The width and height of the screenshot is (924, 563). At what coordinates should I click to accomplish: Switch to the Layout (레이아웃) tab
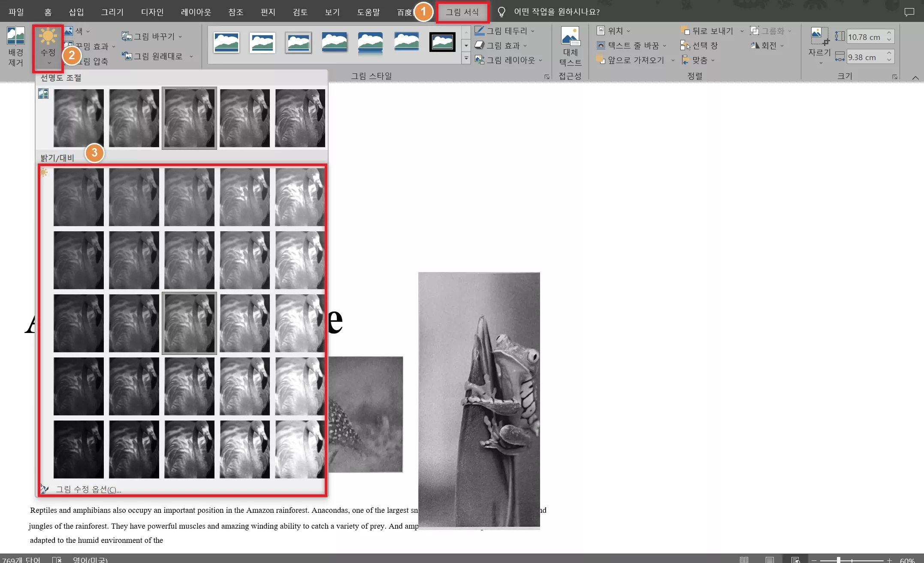coord(196,12)
